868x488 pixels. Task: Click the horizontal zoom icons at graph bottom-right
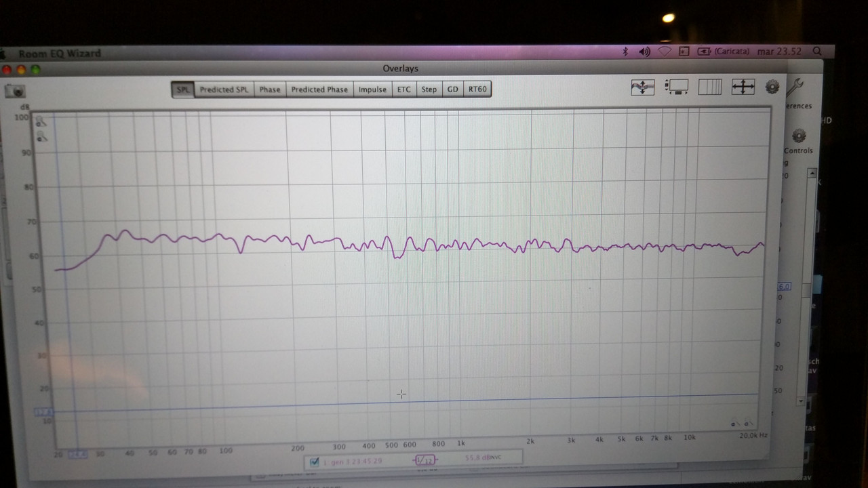click(x=741, y=423)
